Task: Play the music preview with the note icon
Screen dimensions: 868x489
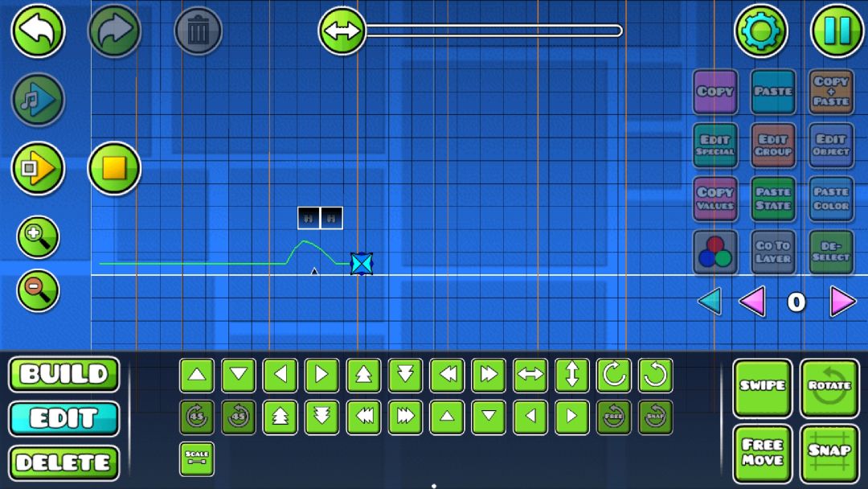Action: [x=38, y=100]
